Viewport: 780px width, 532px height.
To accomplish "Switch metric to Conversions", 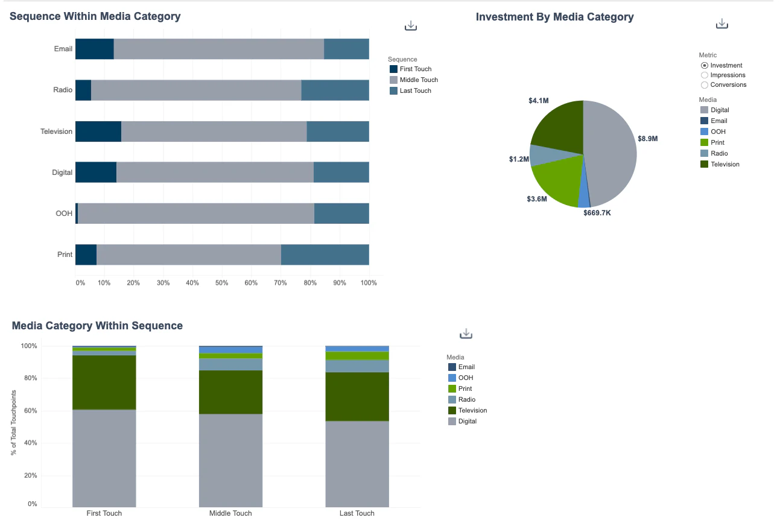I will tap(704, 84).
